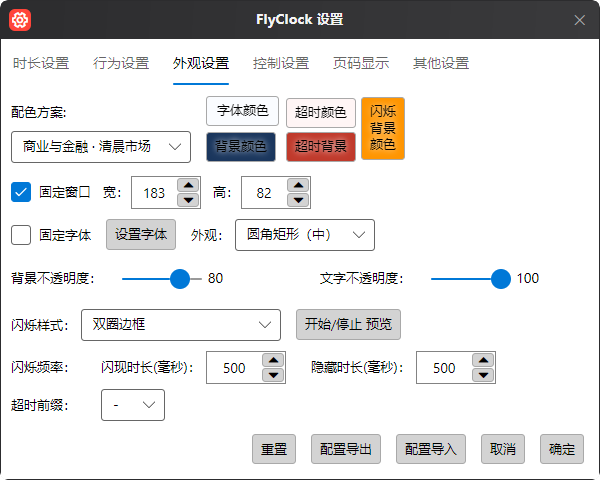Increase the 高 height with up arrow
The width and height of the screenshot is (600, 480).
(x=298, y=185)
